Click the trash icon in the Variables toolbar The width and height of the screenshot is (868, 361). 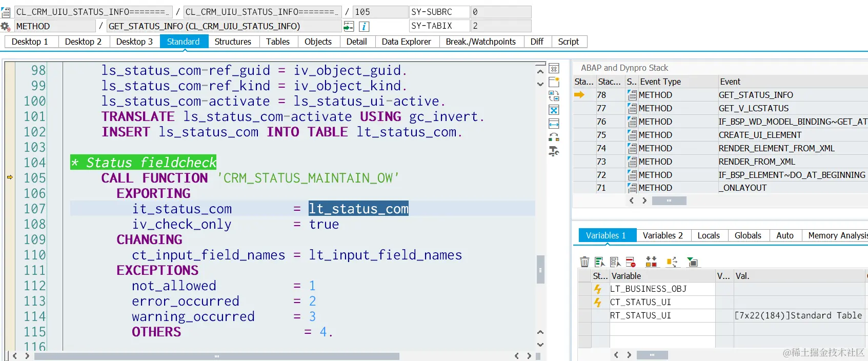[584, 262]
